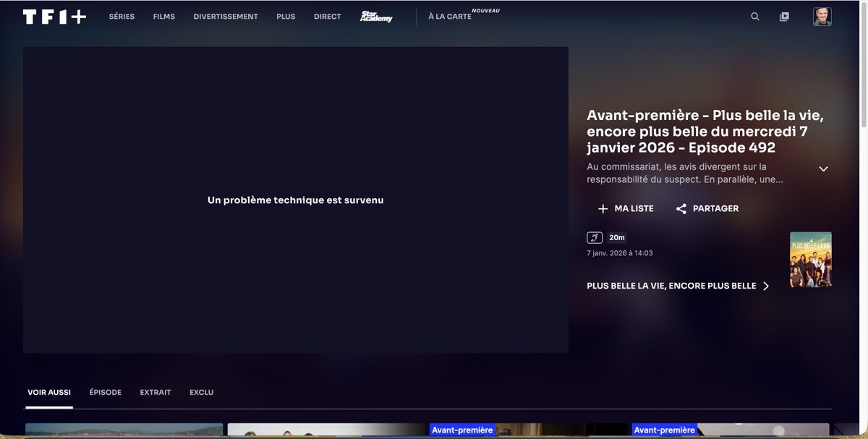The width and height of the screenshot is (868, 439).
Task: Click the TF1+ logo
Action: pyautogui.click(x=54, y=17)
